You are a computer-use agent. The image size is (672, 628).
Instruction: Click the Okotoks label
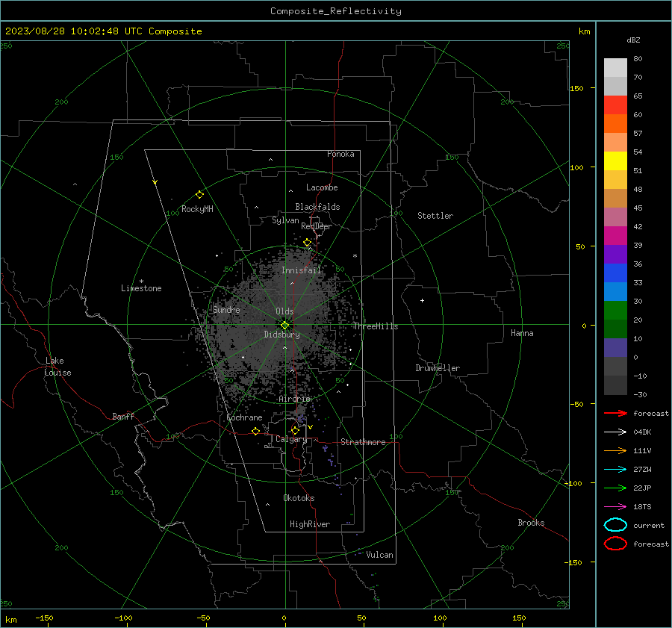(x=299, y=498)
